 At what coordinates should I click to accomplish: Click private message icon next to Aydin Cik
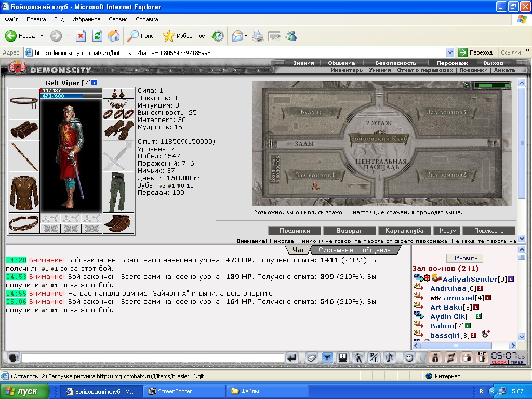[418, 315]
